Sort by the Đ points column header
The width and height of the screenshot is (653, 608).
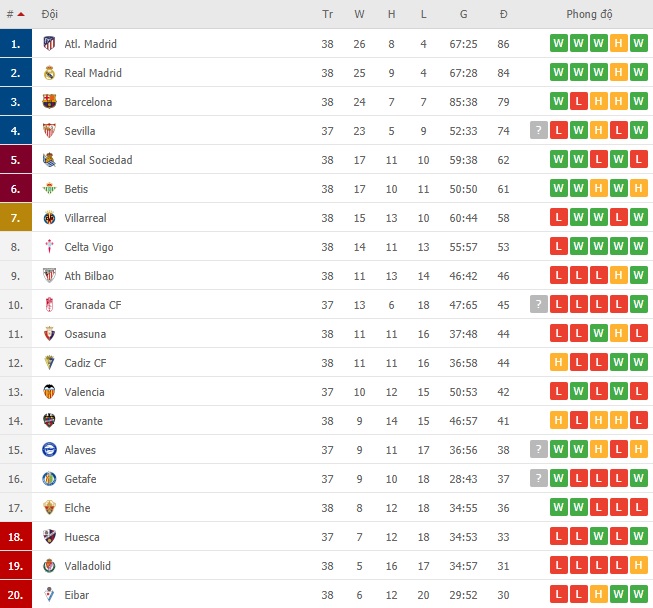pyautogui.click(x=503, y=14)
